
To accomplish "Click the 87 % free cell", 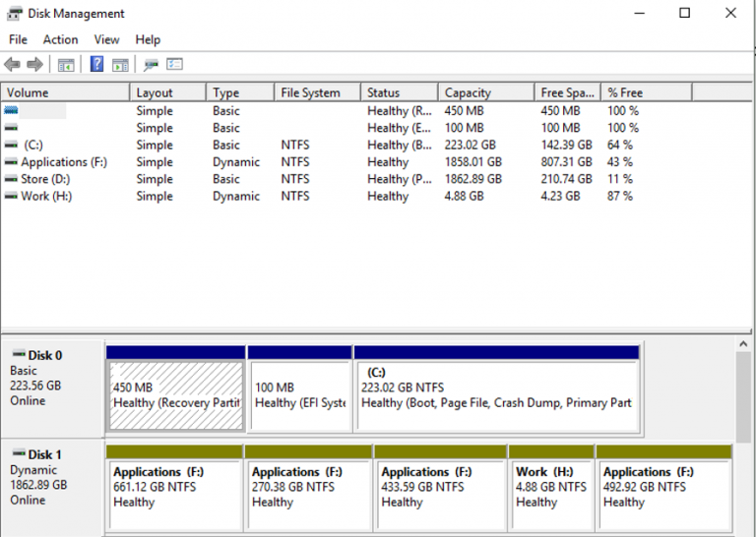I will (x=619, y=196).
